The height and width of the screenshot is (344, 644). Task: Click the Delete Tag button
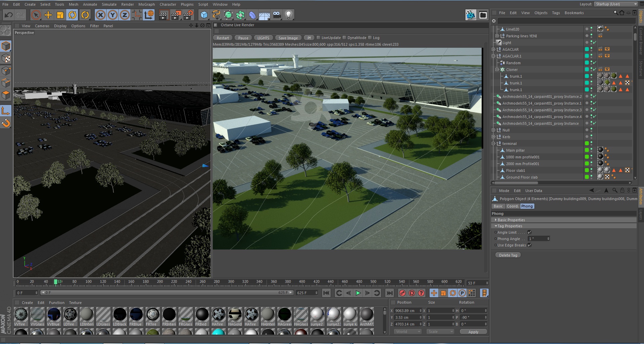[508, 255]
